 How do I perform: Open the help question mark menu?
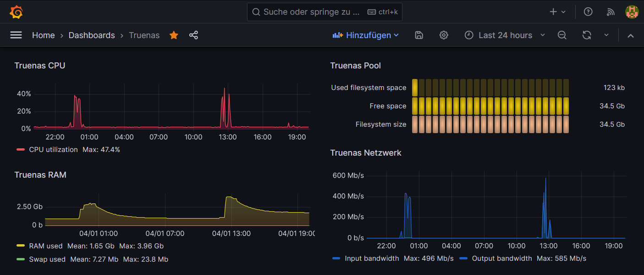point(588,12)
